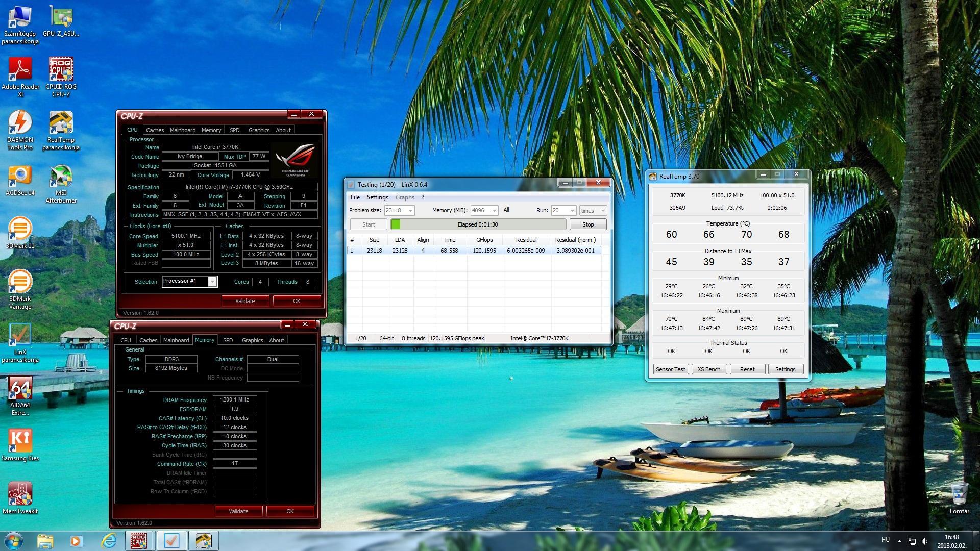Switch to the Mainboard tab in top CPU-Z

[x=182, y=130]
